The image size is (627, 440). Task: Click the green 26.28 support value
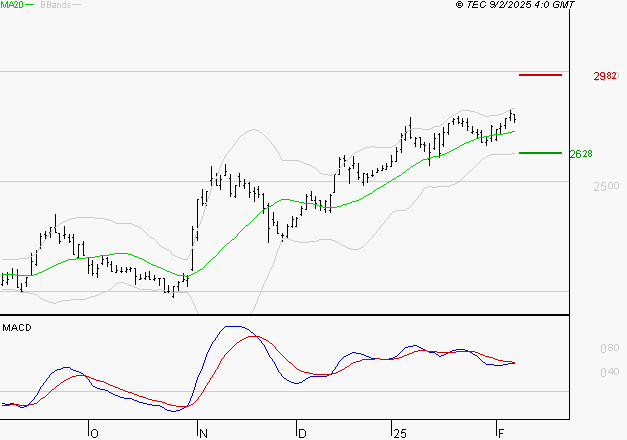(581, 154)
